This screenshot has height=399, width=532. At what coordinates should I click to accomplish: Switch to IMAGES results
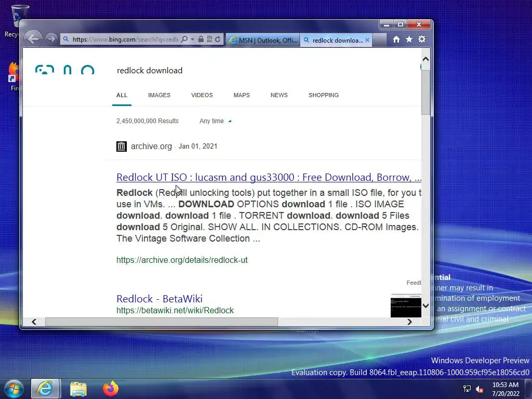click(159, 95)
